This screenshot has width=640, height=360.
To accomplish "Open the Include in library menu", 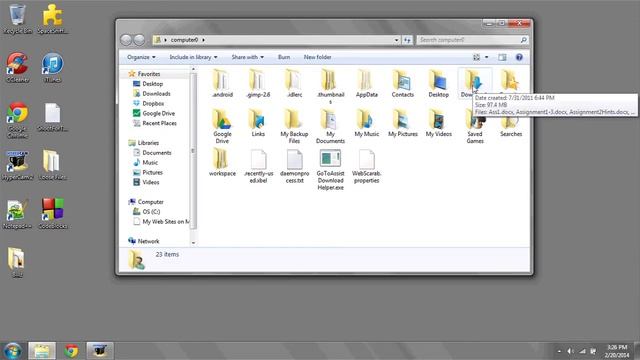I will pyautogui.click(x=193, y=57).
